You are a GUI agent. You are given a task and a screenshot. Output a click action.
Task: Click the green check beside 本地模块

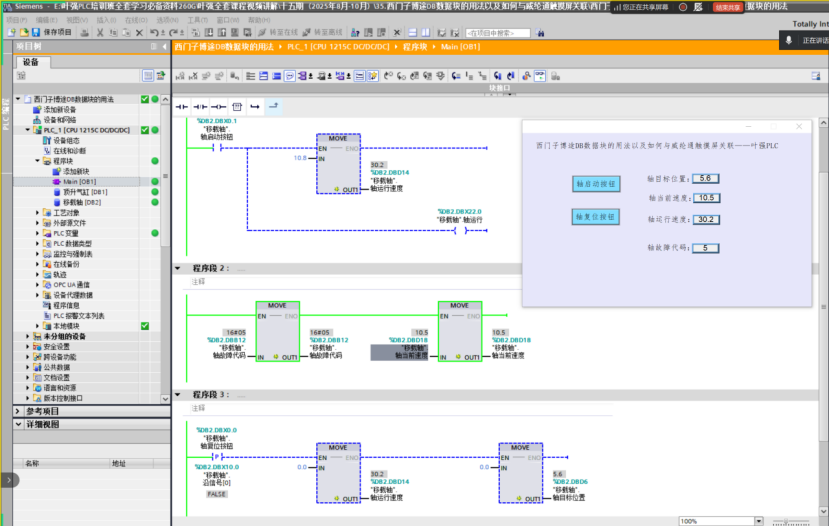click(x=145, y=326)
